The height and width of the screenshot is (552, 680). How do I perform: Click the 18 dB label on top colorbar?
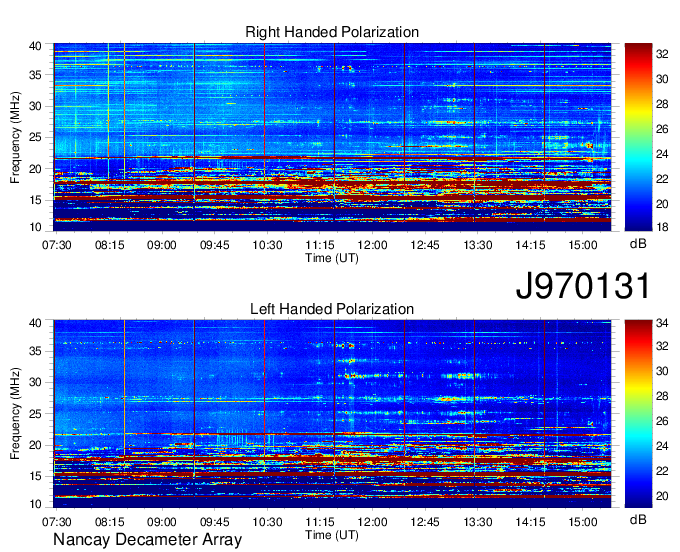click(662, 227)
